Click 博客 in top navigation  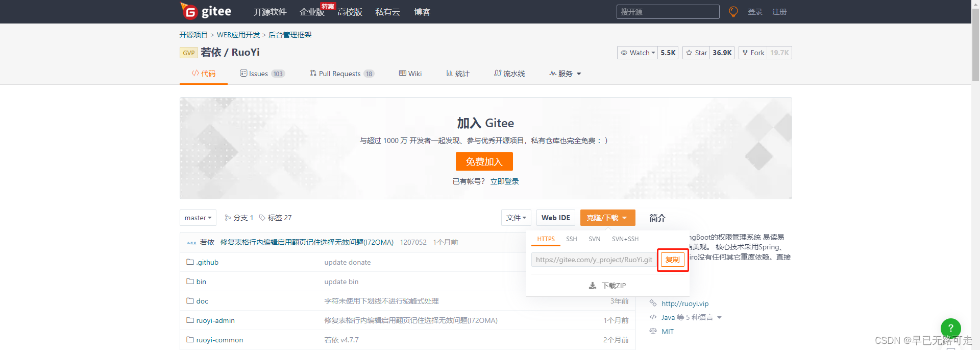[422, 12]
